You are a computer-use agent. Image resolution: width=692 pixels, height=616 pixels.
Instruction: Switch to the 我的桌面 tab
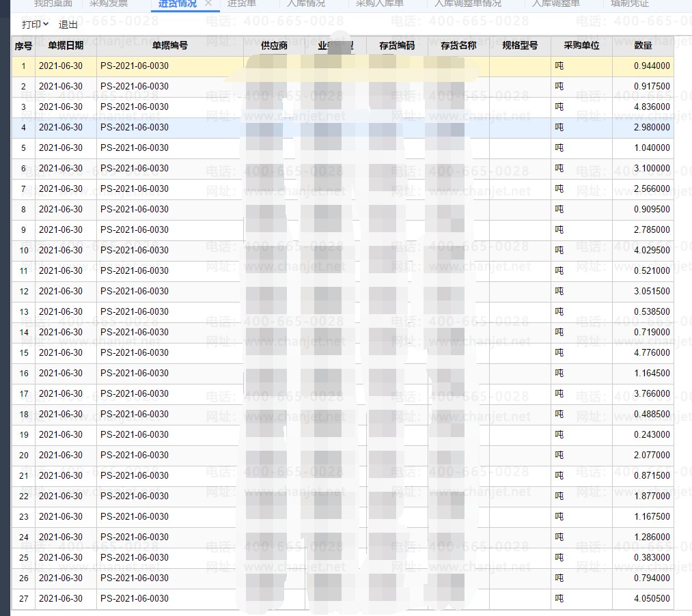53,3
